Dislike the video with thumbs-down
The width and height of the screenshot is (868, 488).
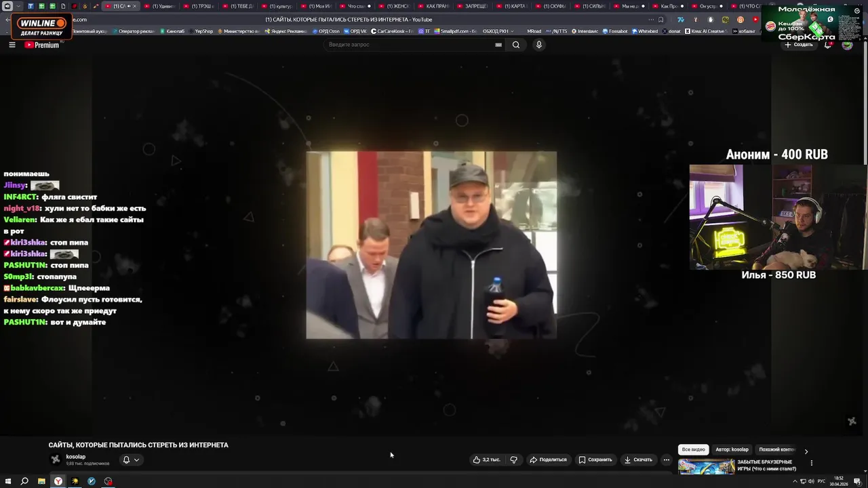[x=513, y=460]
